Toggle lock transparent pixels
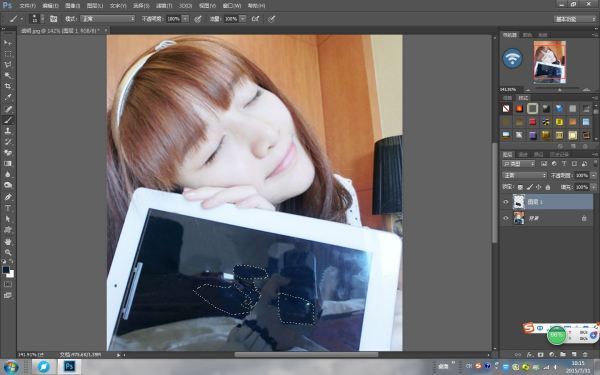This screenshot has width=600, height=375. click(520, 187)
